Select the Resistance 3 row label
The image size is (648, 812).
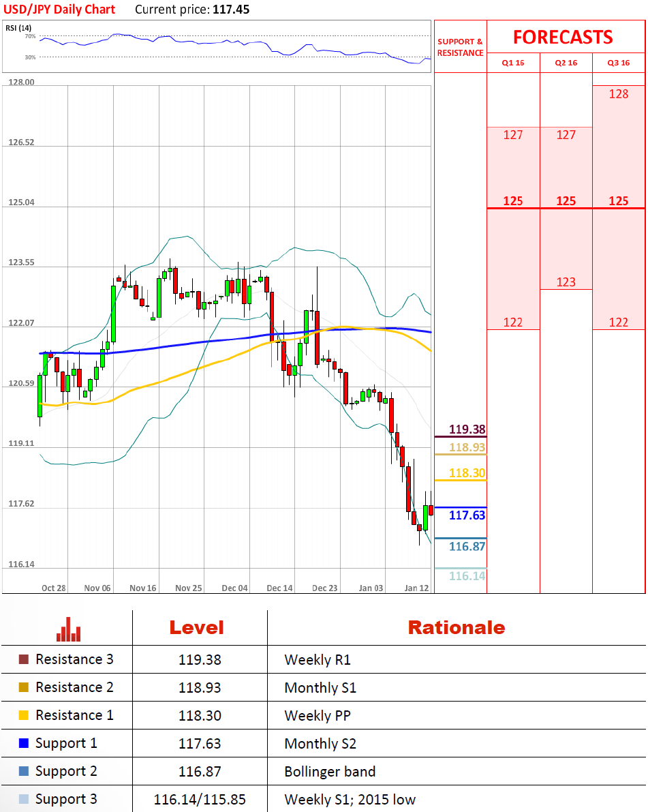74,659
